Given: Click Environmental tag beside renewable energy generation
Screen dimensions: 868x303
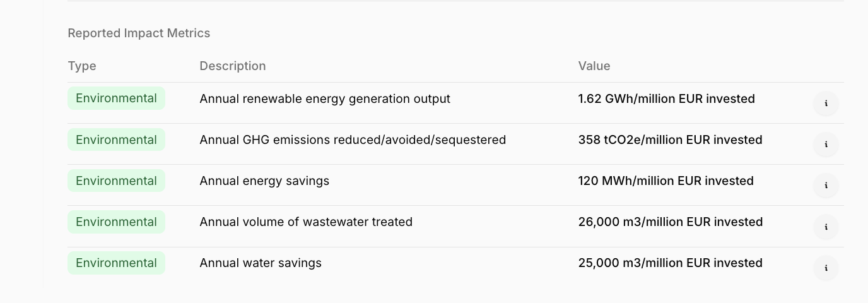Looking at the screenshot, I should (116, 98).
